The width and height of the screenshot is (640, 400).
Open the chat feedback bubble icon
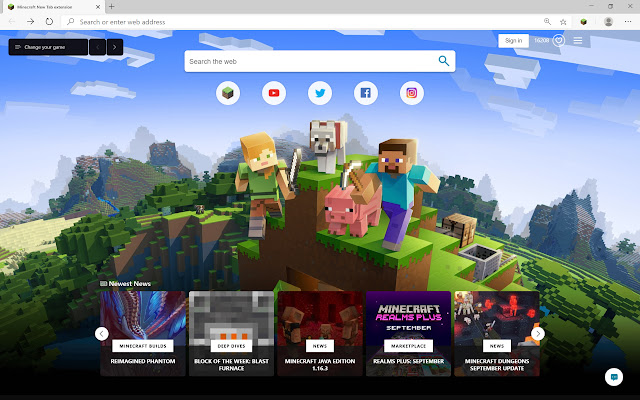click(614, 377)
